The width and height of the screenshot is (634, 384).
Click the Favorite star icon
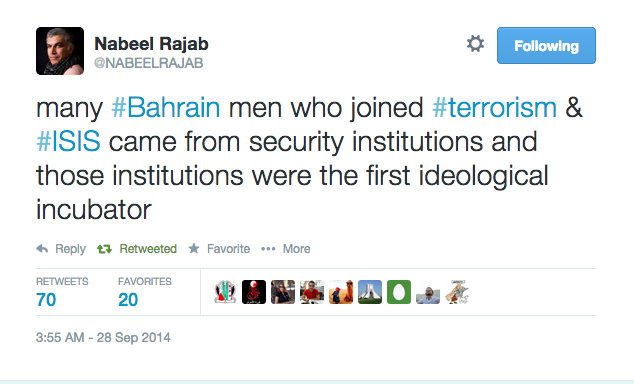tap(194, 248)
